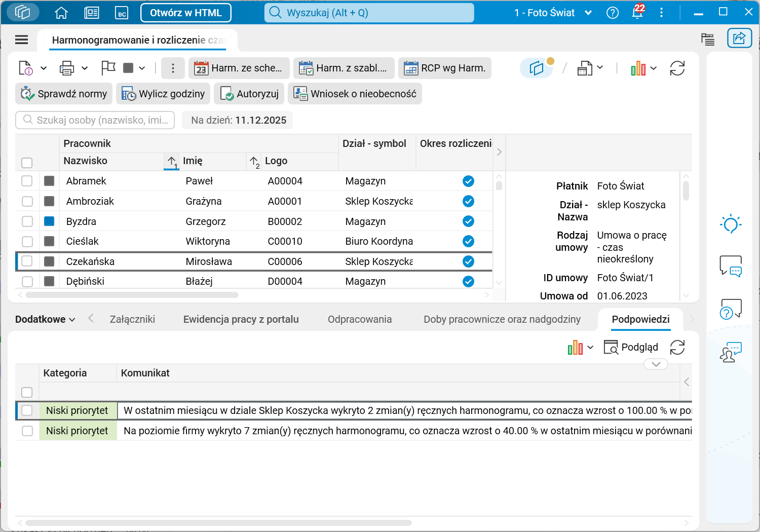Click the 'Harm. z szabl...' button
760x532 pixels.
[344, 68]
